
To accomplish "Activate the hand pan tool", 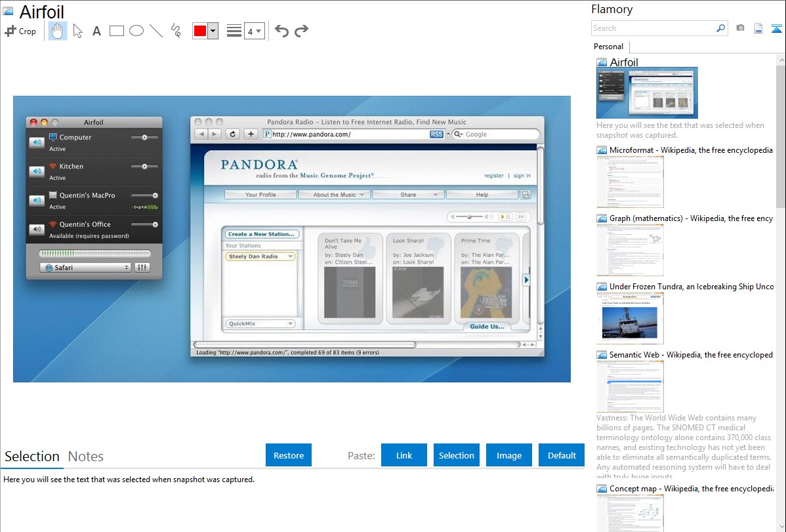I will (x=58, y=31).
